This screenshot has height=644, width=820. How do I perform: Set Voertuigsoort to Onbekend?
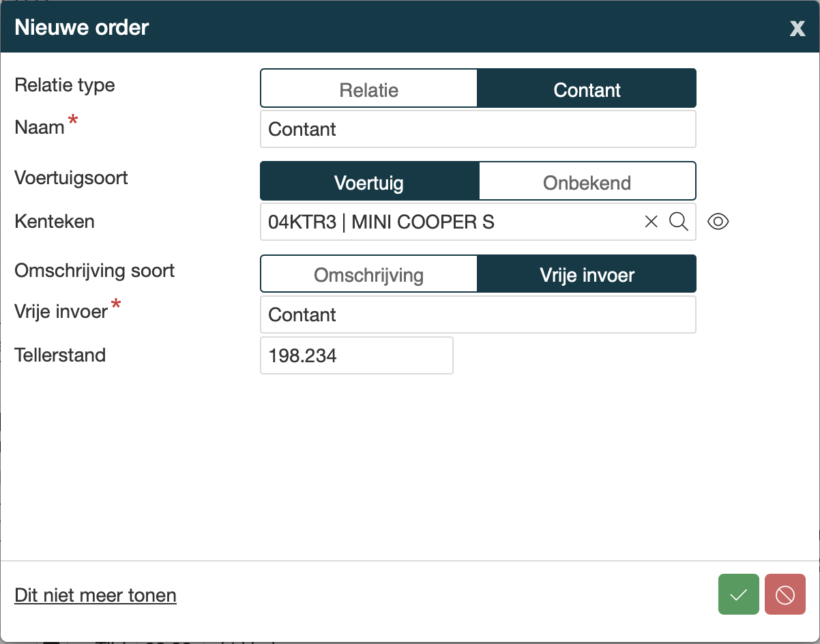(587, 183)
